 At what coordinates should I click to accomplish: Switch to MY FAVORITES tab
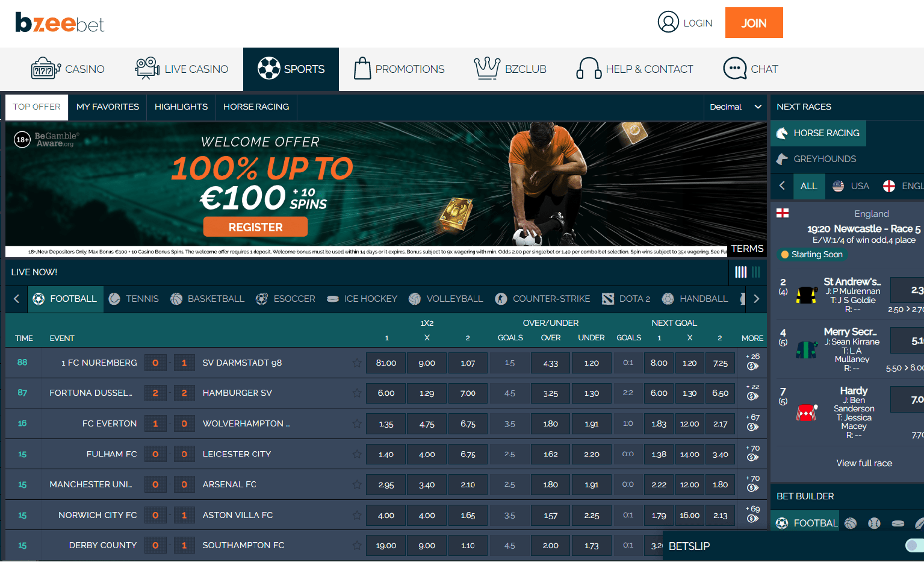point(108,107)
